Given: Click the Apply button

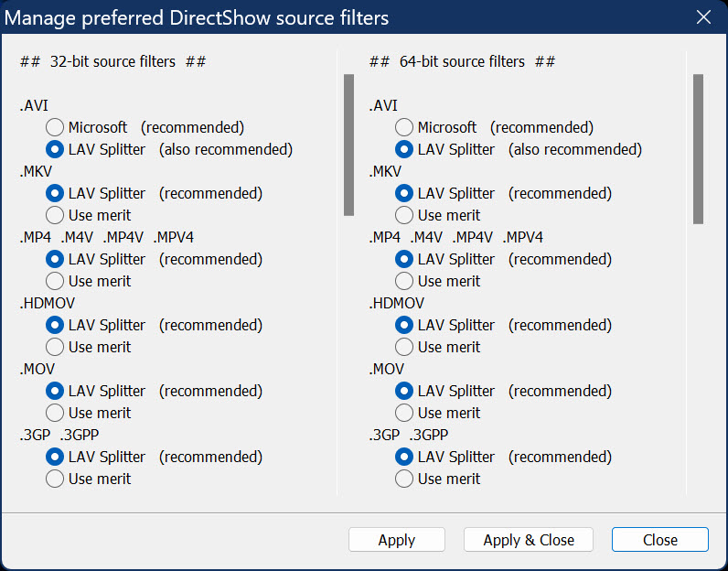Looking at the screenshot, I should point(397,539).
